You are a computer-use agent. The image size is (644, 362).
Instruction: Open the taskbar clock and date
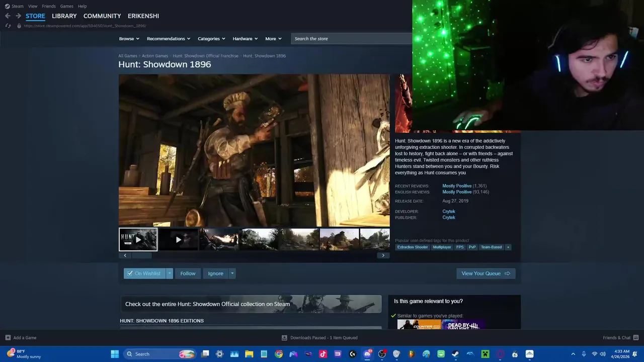(x=621, y=354)
